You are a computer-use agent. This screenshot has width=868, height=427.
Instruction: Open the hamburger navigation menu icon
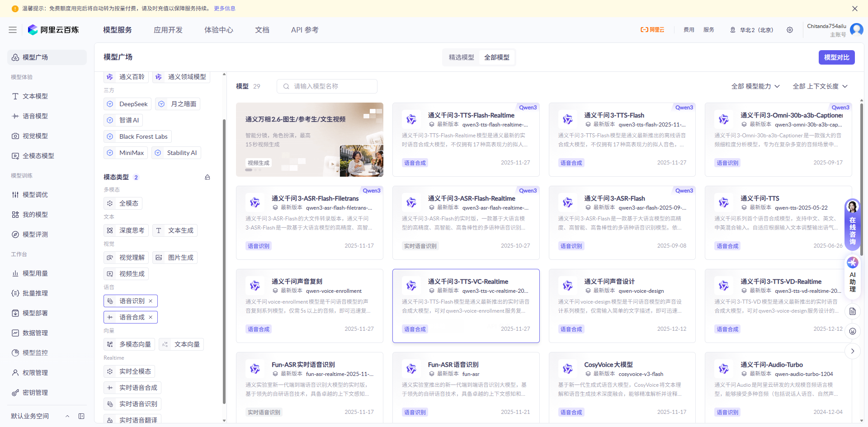click(x=13, y=30)
